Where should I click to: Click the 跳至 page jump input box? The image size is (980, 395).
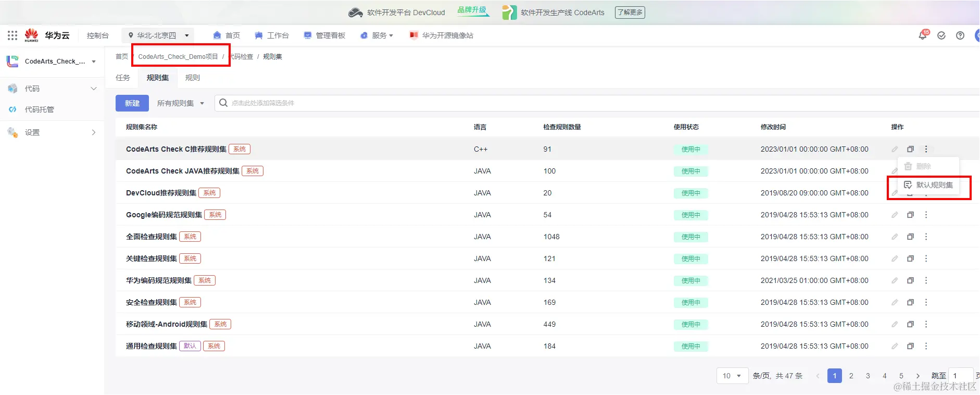tap(961, 376)
